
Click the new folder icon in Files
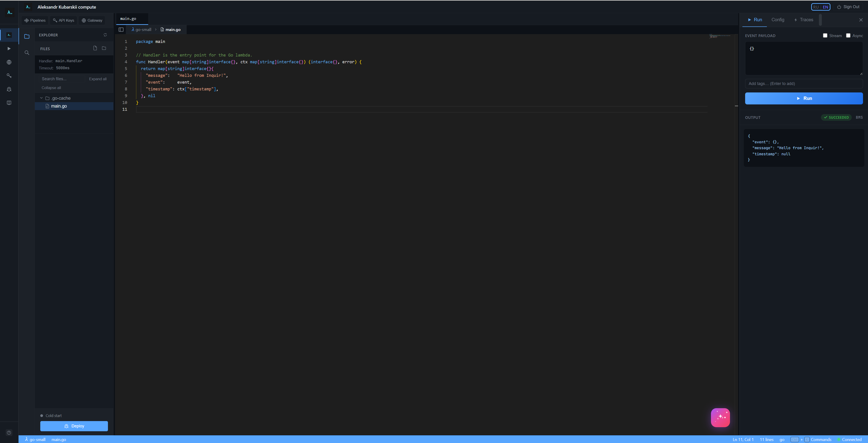point(104,48)
